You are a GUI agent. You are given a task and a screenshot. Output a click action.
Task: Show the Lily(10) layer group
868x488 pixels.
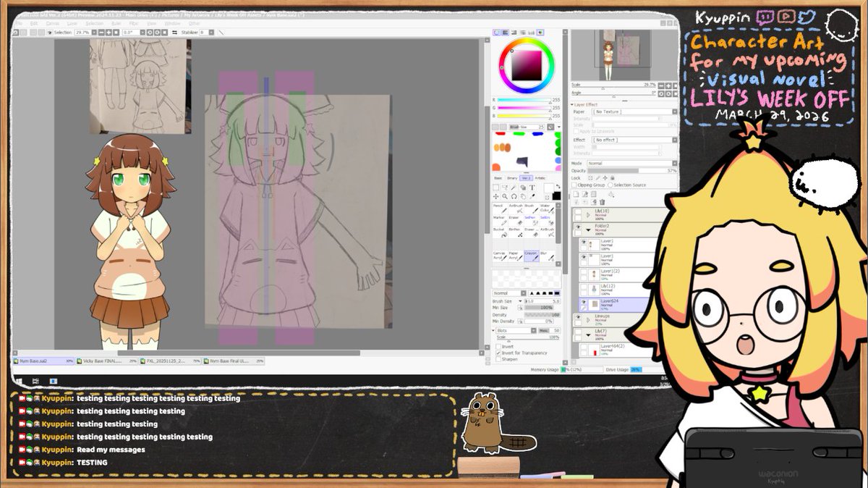tap(578, 211)
